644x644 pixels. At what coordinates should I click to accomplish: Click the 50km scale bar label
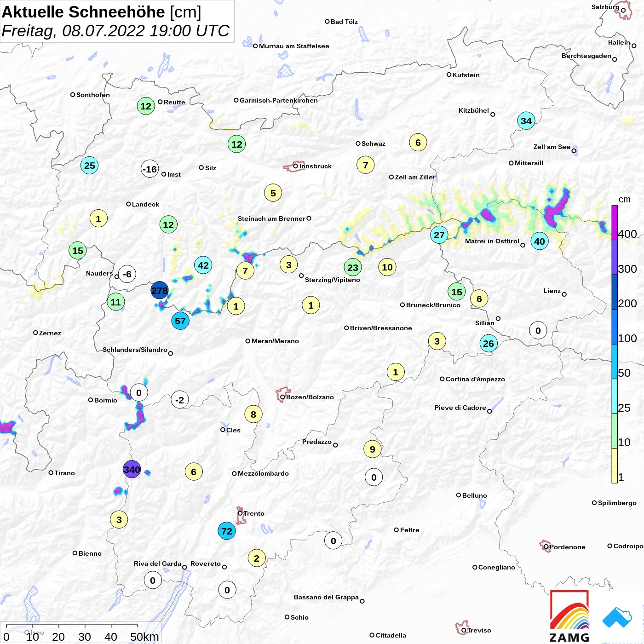[x=144, y=637]
